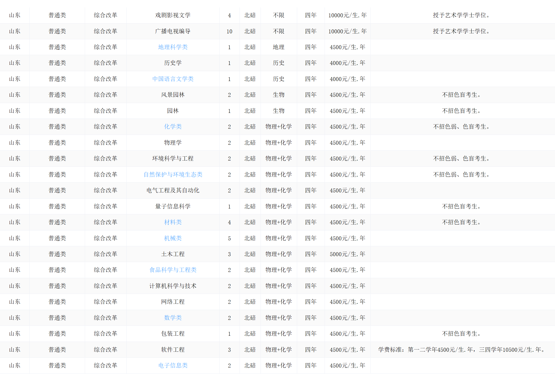Image resolution: width=555 pixels, height=392 pixels.
Task: Select the 电气工程及其自动化 cell
Action: (x=173, y=190)
